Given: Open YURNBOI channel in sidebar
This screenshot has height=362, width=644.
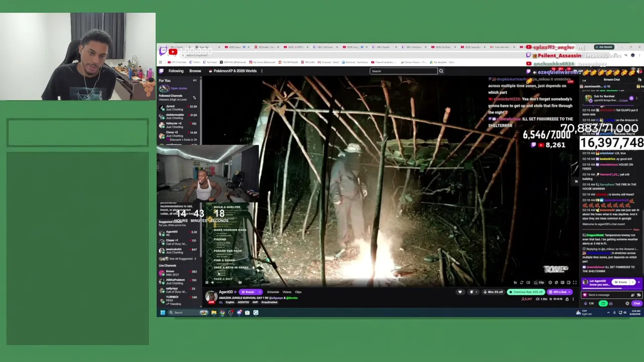Looking at the screenshot, I should coord(179,300).
